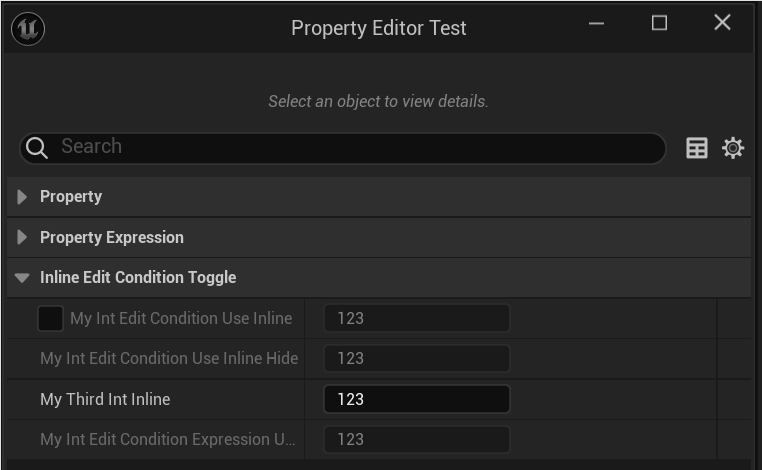This screenshot has width=762, height=470.
Task: Expand the Property category arrow
Action: (x=22, y=197)
